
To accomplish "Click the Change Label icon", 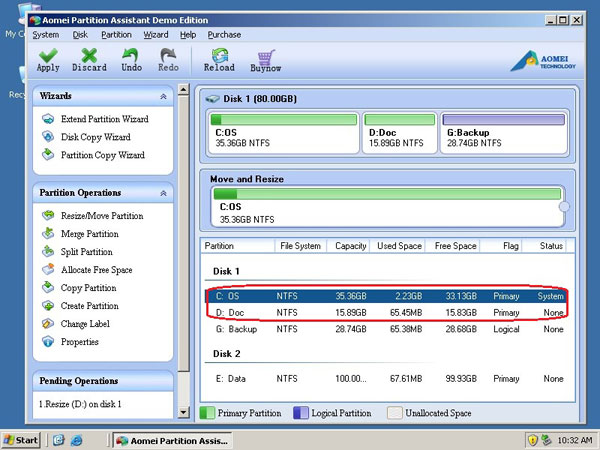I will (48, 323).
